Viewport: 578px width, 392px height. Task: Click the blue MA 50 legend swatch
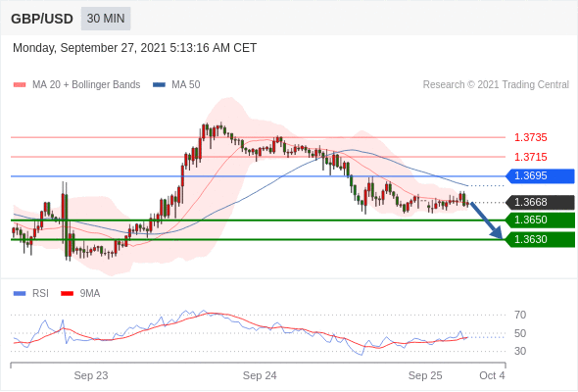pyautogui.click(x=159, y=85)
